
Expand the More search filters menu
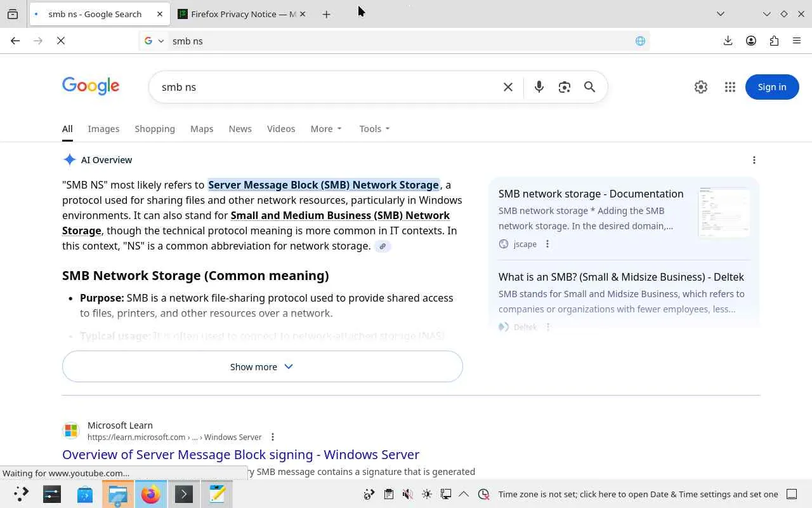(x=326, y=129)
